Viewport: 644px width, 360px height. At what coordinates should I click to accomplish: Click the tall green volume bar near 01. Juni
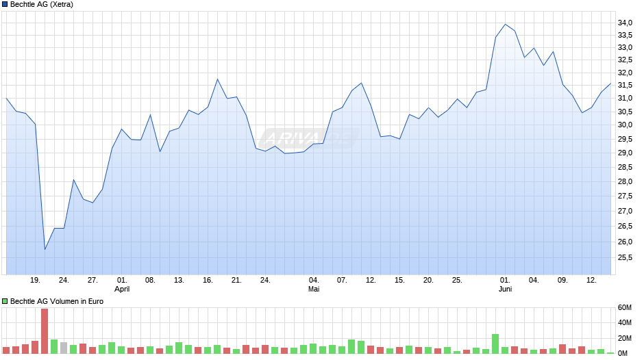(495, 344)
